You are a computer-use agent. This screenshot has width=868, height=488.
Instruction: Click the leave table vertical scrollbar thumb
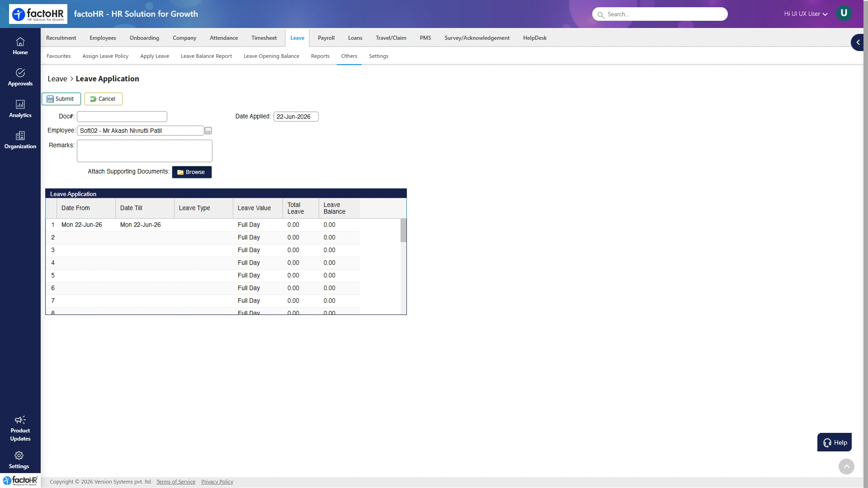(403, 230)
